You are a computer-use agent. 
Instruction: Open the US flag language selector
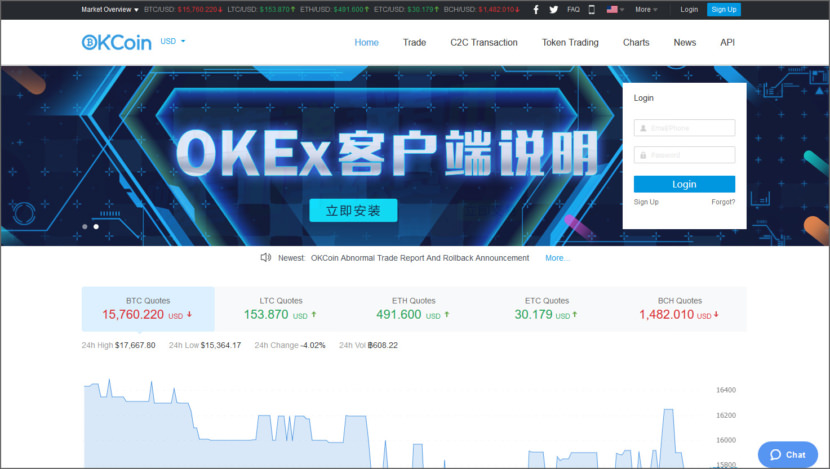pos(615,10)
